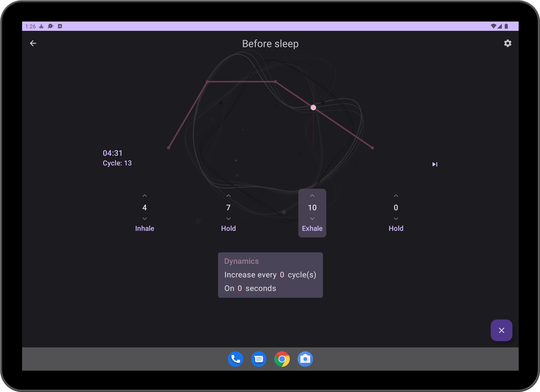Viewport: 540px width, 392px height.
Task: Click the Exhale label
Action: click(312, 228)
